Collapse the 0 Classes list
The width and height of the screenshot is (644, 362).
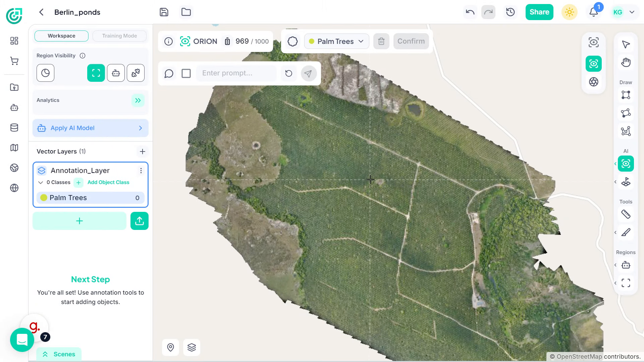tap(41, 183)
